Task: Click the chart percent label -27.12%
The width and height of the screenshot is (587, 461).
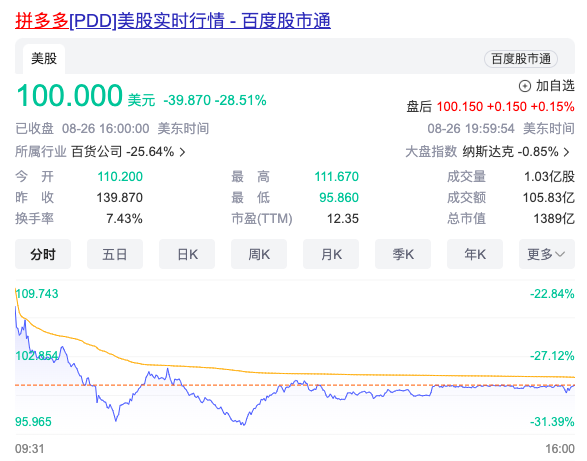Action: coord(552,355)
